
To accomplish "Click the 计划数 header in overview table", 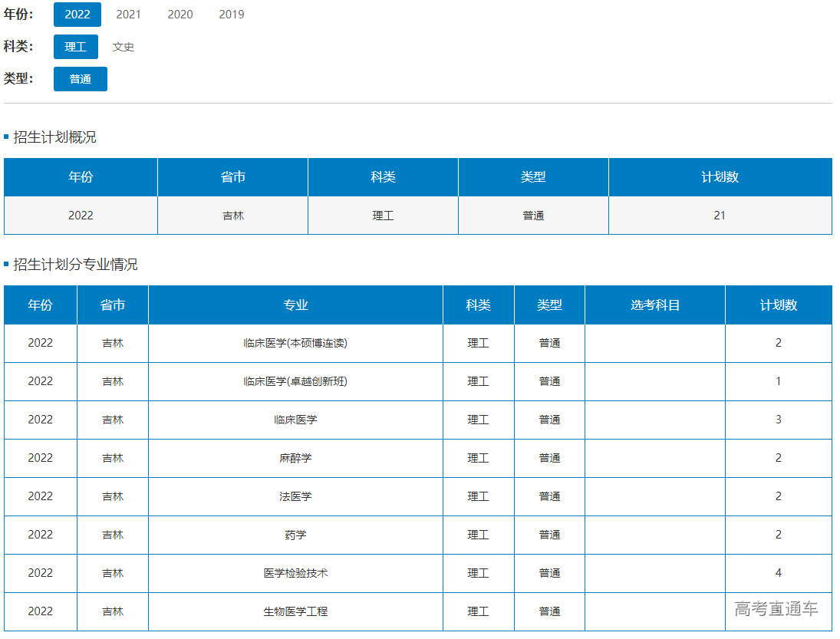I will point(720,177).
